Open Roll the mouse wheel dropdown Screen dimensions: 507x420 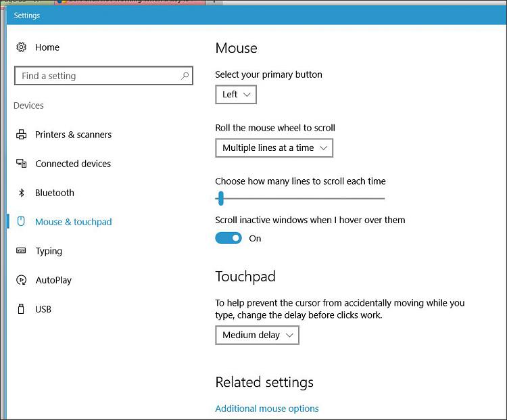click(x=274, y=148)
